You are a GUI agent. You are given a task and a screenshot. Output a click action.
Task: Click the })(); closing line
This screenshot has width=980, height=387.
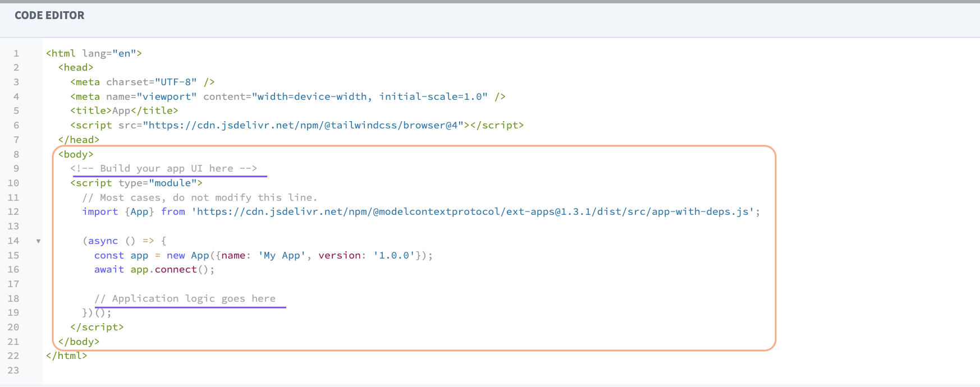pyautogui.click(x=97, y=313)
